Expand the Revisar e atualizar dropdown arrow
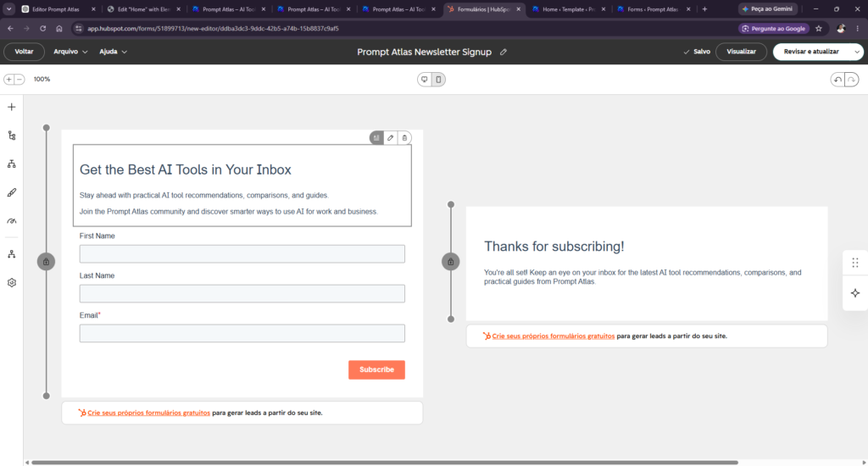This screenshot has width=868, height=466. coord(857,52)
